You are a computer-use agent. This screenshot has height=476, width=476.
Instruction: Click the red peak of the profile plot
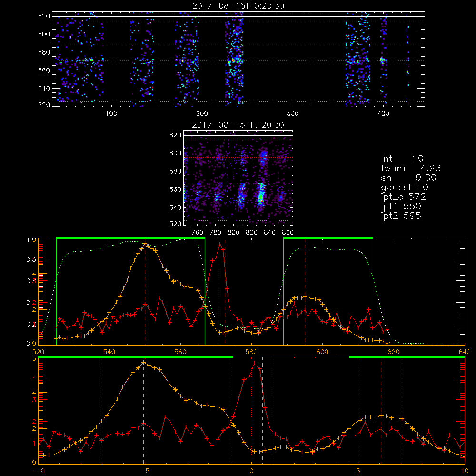coord(220,244)
